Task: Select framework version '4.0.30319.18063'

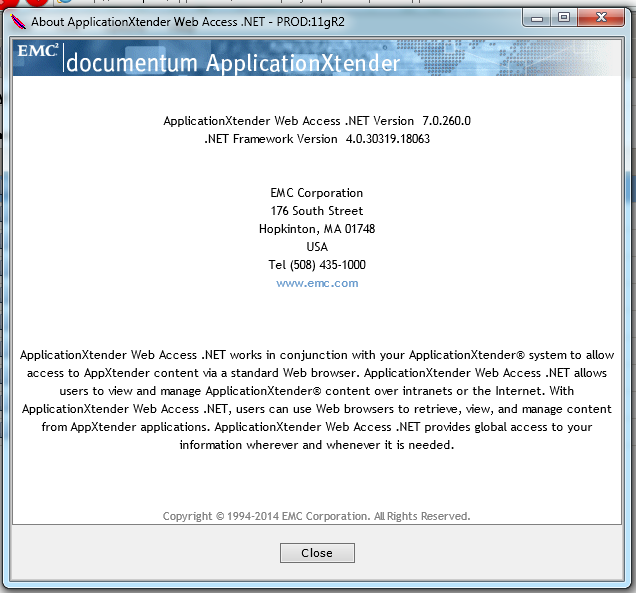Action: (x=388, y=139)
